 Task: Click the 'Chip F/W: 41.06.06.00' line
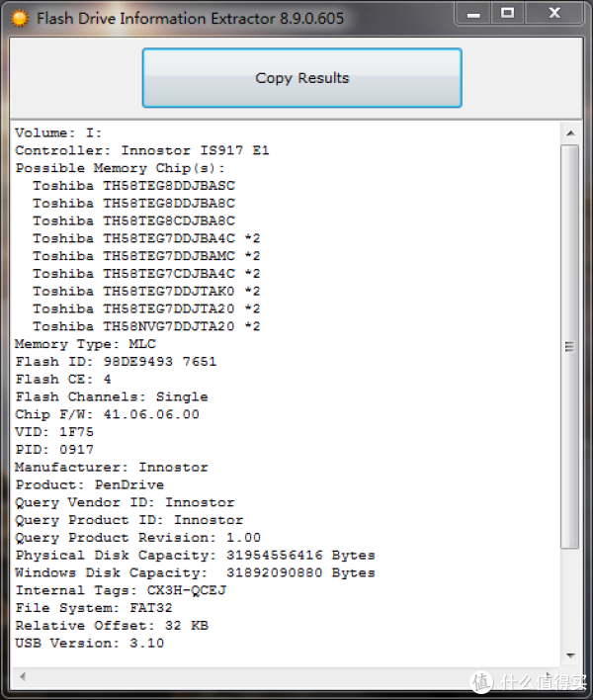click(107, 414)
